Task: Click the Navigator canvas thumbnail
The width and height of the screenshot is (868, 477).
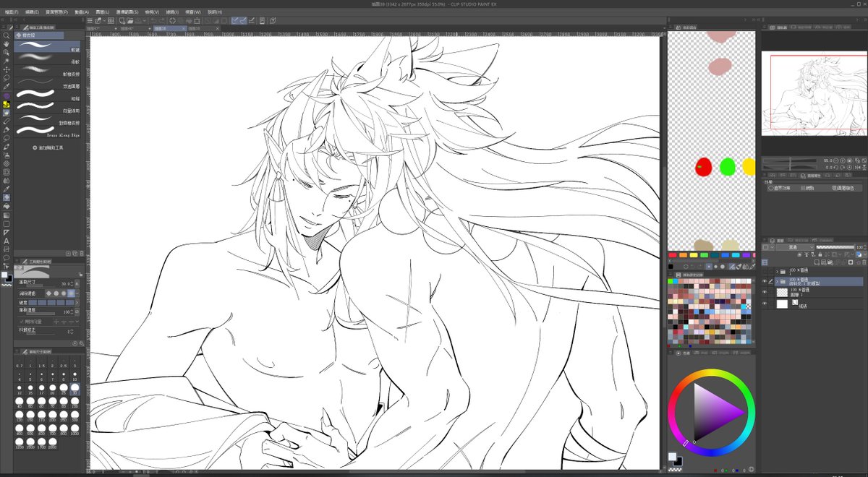Action: [813, 92]
